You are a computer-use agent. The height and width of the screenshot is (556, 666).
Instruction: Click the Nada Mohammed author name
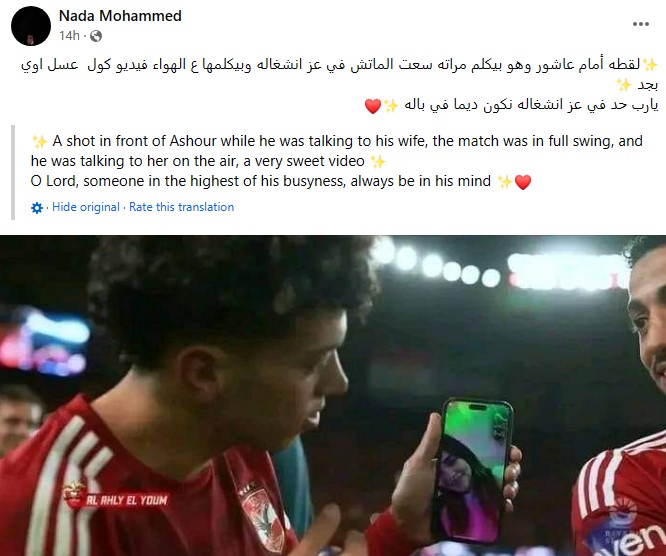[120, 16]
